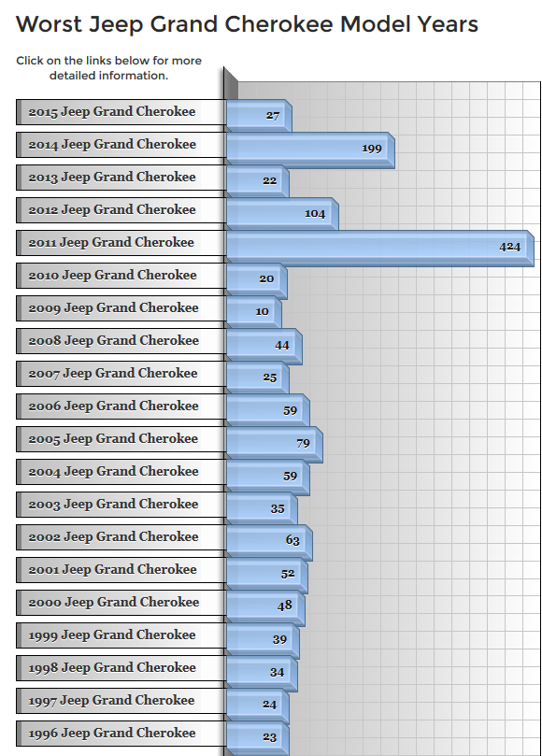Viewport: 542px width, 756px height.
Task: Click the 2007 bar showing 25
Action: pos(258,378)
